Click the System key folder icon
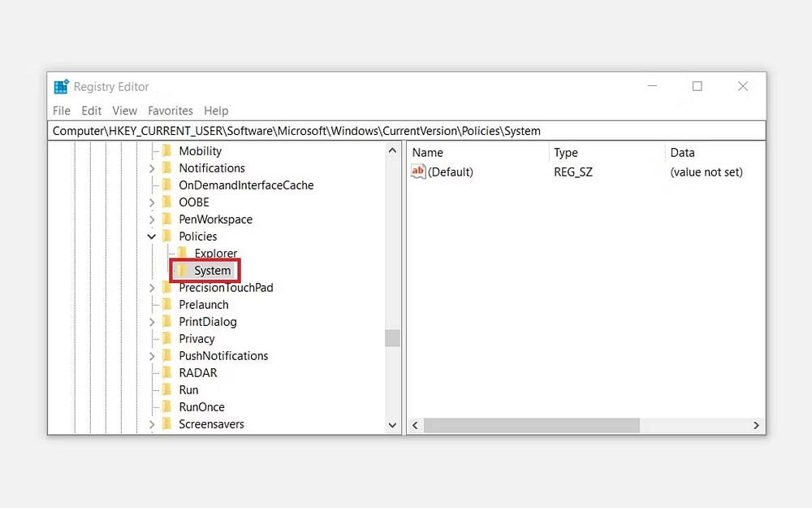Viewport: 812px width, 508px height. coord(181,270)
